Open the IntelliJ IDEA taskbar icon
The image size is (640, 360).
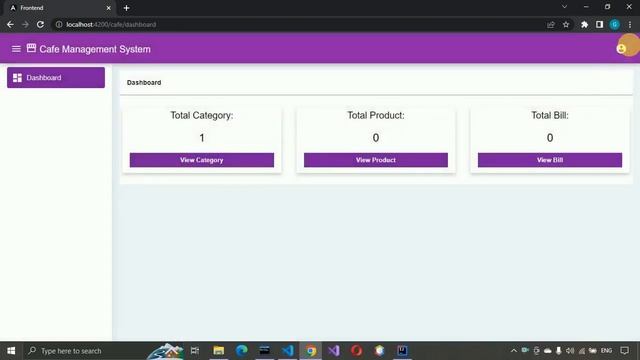[x=402, y=351]
